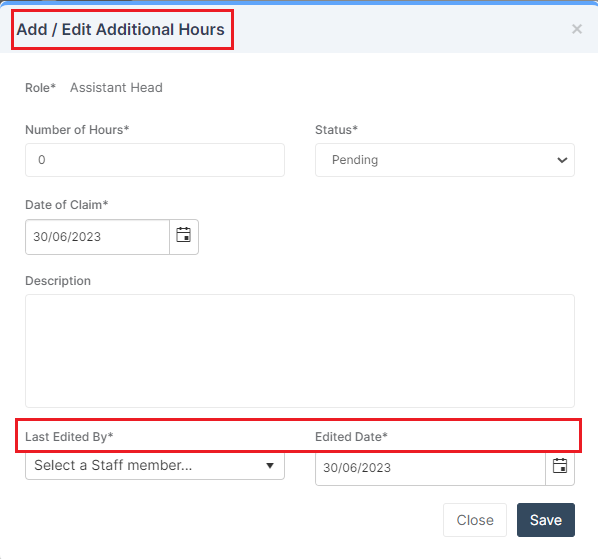Open the Edited Date calendar picker

pyautogui.click(x=559, y=467)
